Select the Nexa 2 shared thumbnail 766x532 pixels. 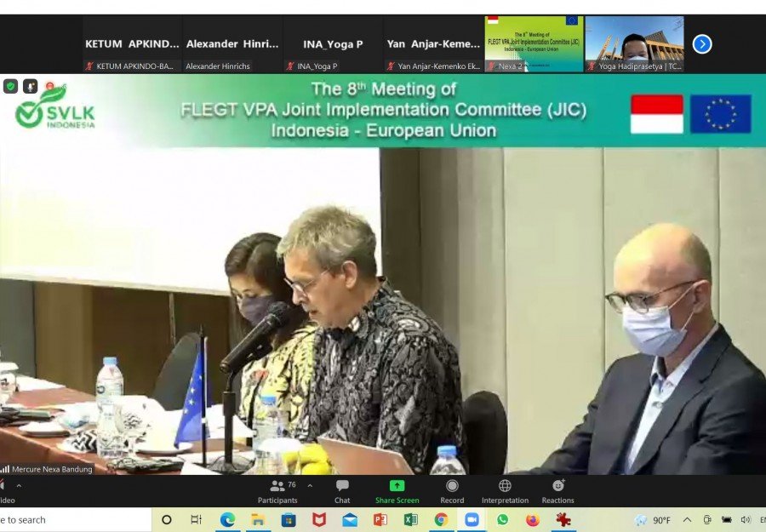tap(534, 44)
